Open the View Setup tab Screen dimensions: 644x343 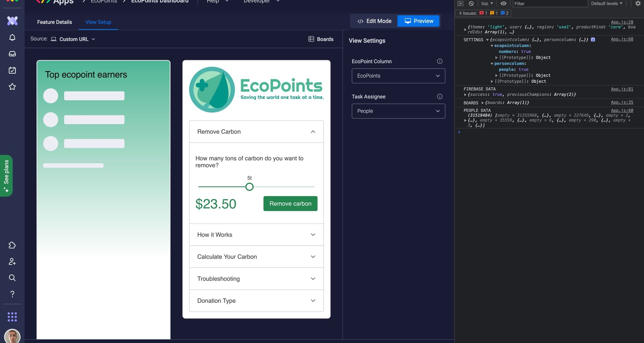tap(98, 22)
